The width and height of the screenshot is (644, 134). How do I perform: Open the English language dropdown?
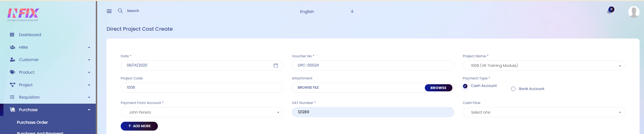327,11
